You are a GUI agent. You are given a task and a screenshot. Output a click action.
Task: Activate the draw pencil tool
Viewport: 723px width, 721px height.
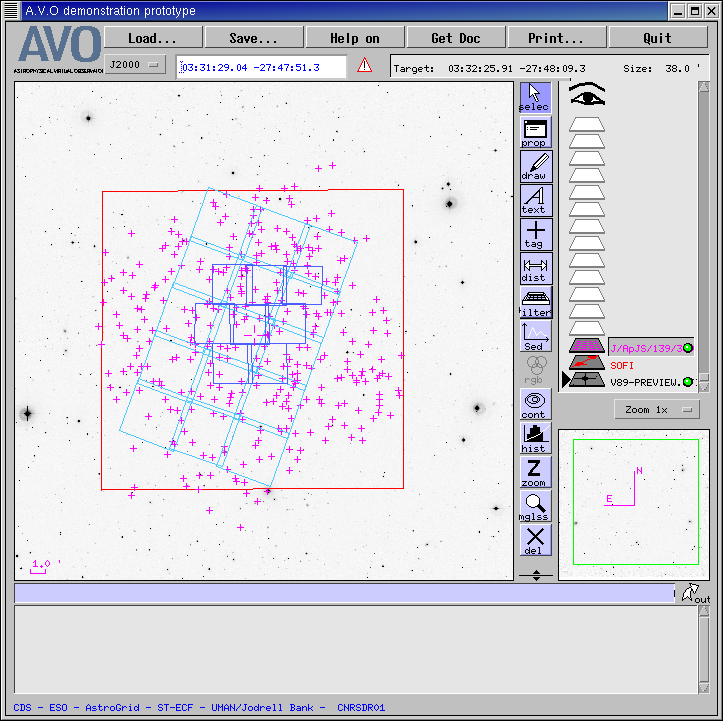point(535,166)
